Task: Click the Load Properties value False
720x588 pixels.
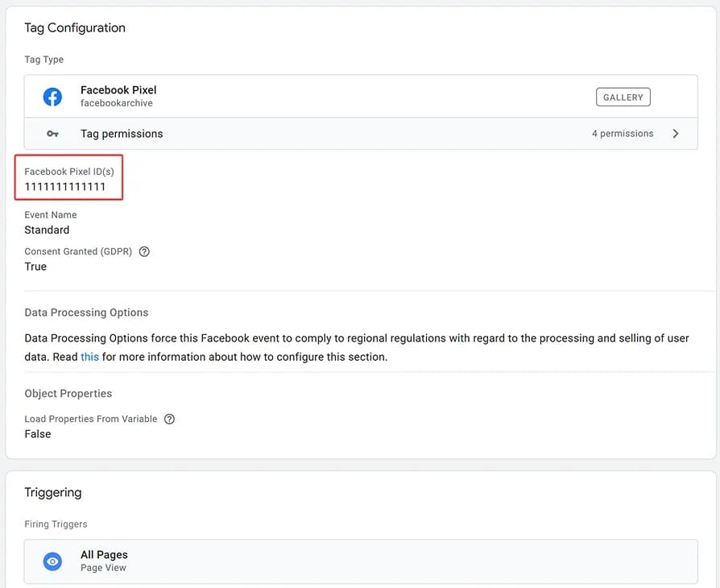Action: [38, 434]
